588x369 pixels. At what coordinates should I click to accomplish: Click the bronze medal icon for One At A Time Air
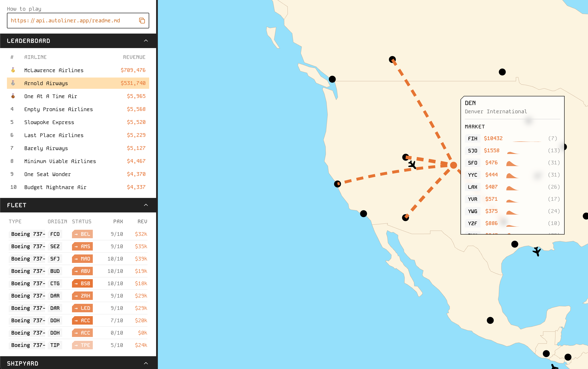pos(13,96)
